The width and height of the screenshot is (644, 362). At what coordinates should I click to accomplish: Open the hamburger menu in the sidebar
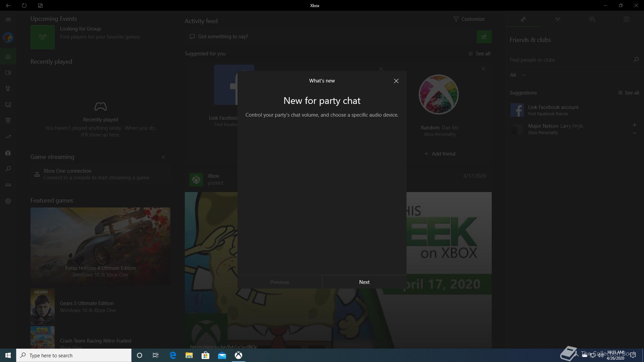coord(8,19)
